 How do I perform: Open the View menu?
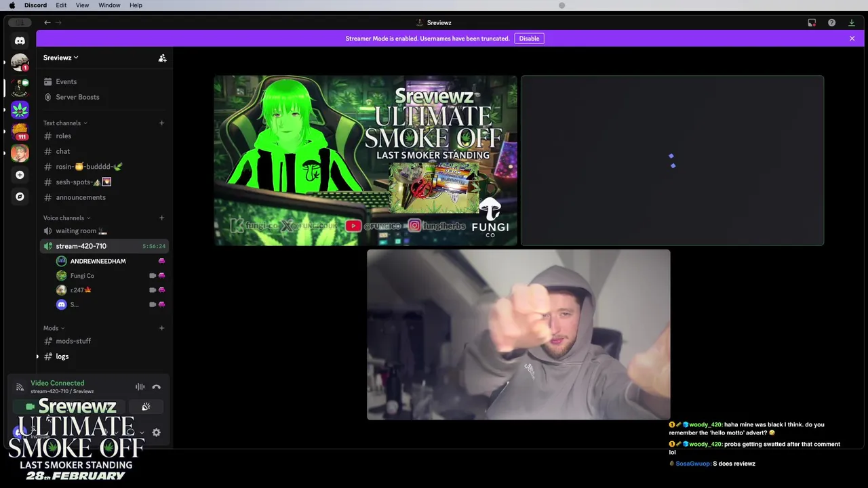coord(82,5)
